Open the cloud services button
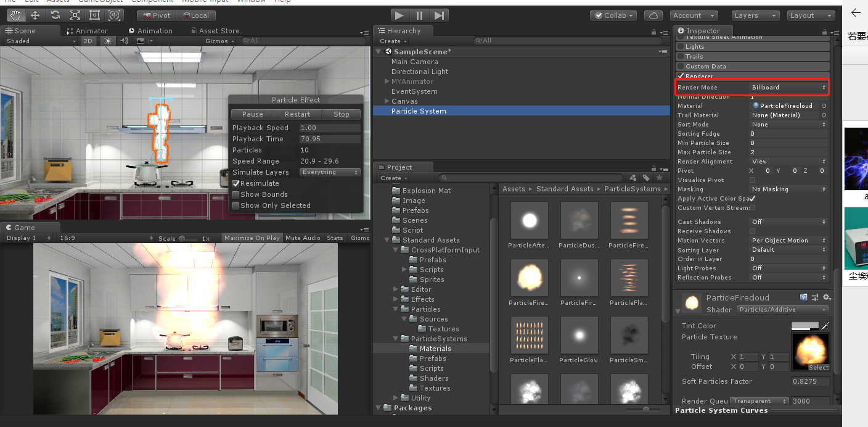This screenshot has height=427, width=868. click(x=653, y=15)
